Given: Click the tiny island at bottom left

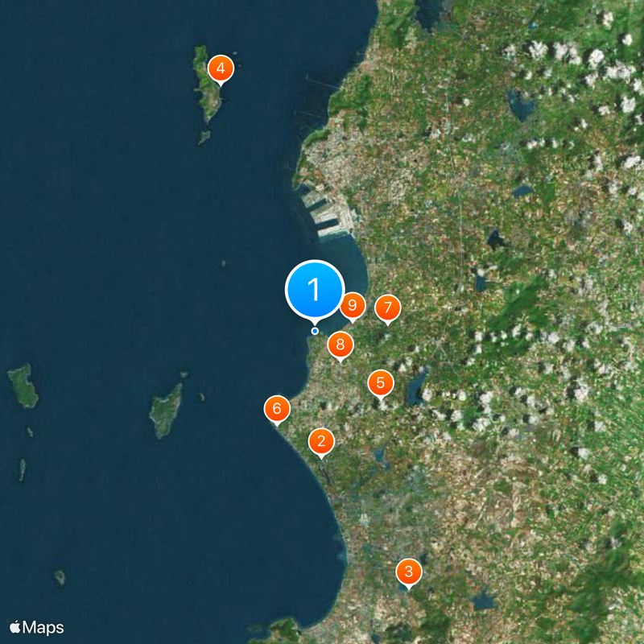Looking at the screenshot, I should point(60,577).
